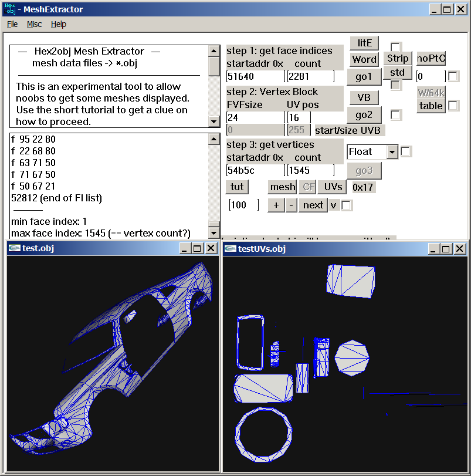The image size is (471, 476).
Task: Click the test.obj window icon
Action: (14, 248)
